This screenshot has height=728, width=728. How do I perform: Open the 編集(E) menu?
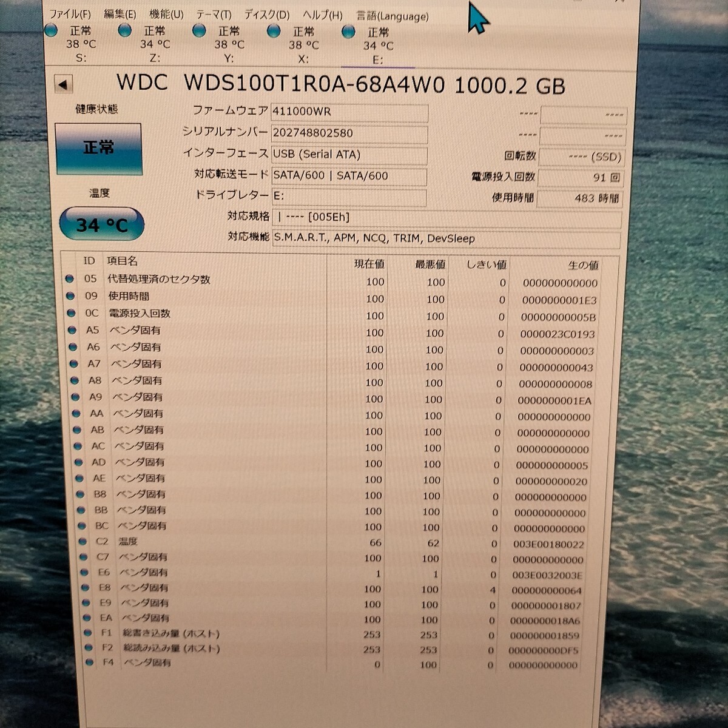[120, 13]
